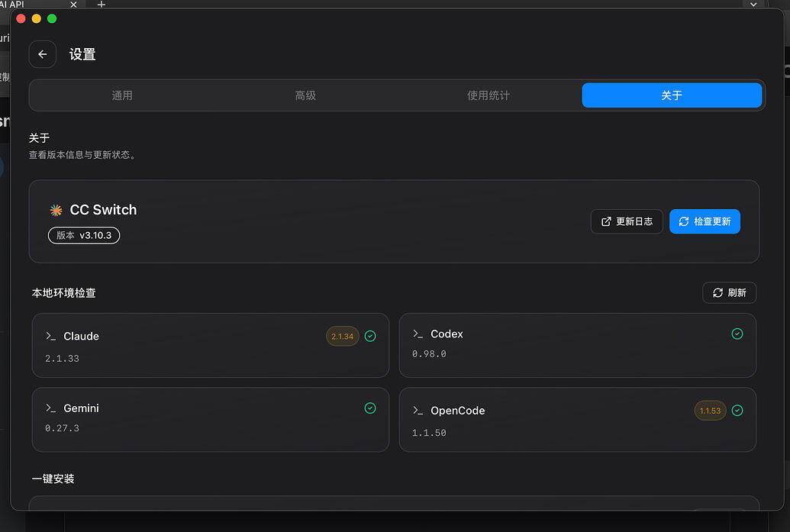Click the Gemini version text 0.27.3
This screenshot has width=790, height=532.
[x=62, y=428]
